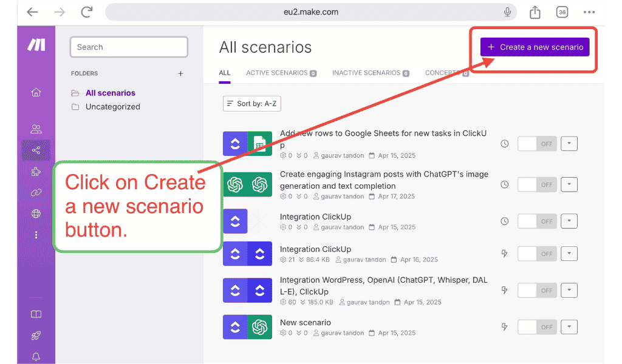Switch to ACTIVE SCENARIOS tab

(281, 73)
